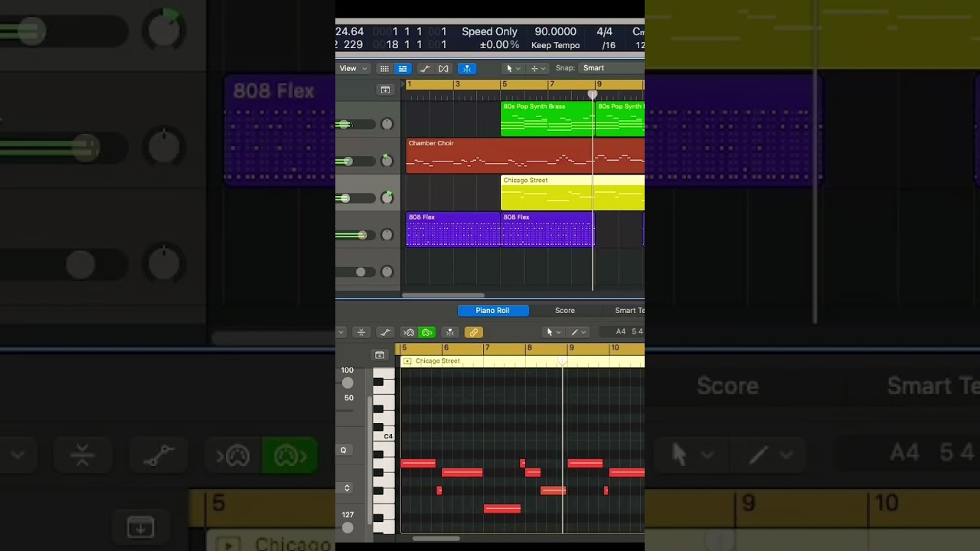Image resolution: width=980 pixels, height=551 pixels.
Task: Select the Chicago Street yellow region in Tracks
Action: pos(572,193)
